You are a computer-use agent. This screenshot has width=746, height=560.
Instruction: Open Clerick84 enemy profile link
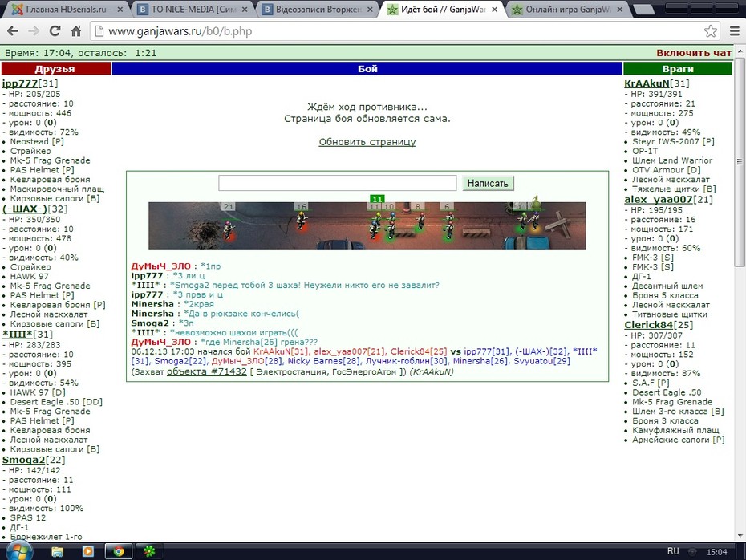[648, 325]
